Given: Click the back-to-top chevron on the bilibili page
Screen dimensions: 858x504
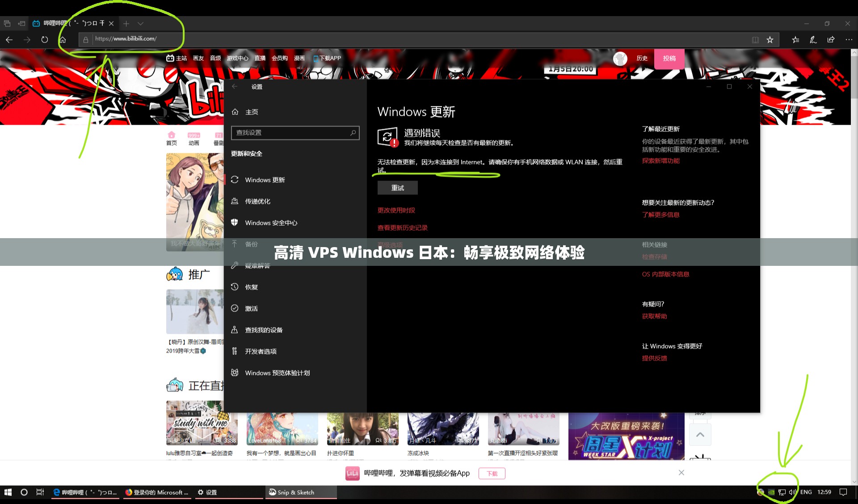Looking at the screenshot, I should [700, 434].
